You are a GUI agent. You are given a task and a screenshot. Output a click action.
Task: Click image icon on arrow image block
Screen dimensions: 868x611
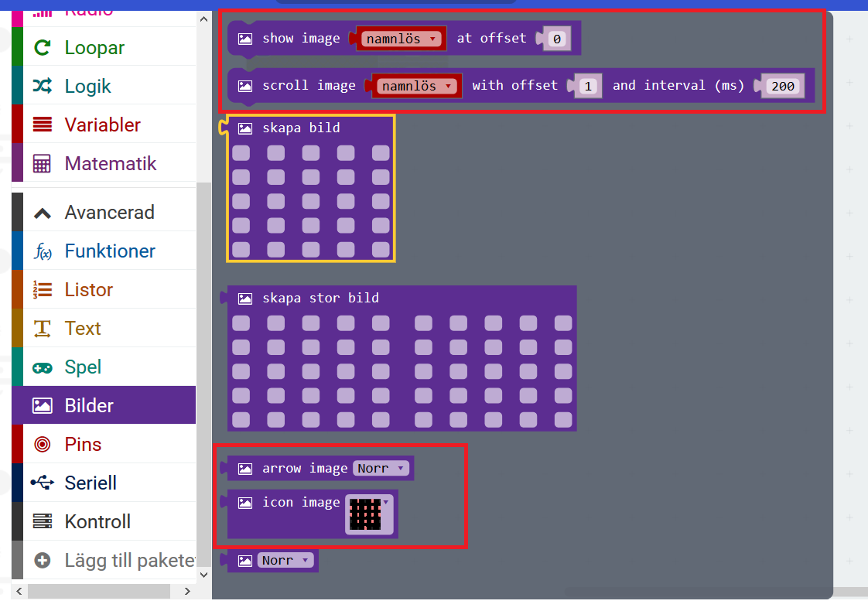coord(245,469)
